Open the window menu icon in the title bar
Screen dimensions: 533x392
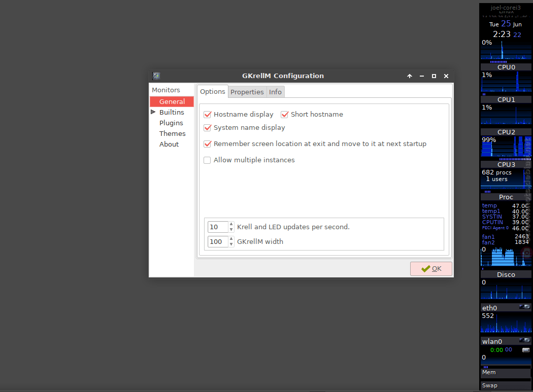pyautogui.click(x=156, y=76)
